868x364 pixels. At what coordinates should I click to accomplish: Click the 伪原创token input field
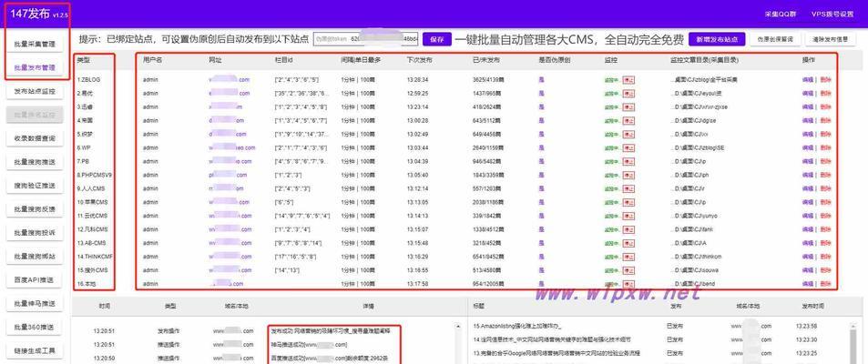click(366, 39)
